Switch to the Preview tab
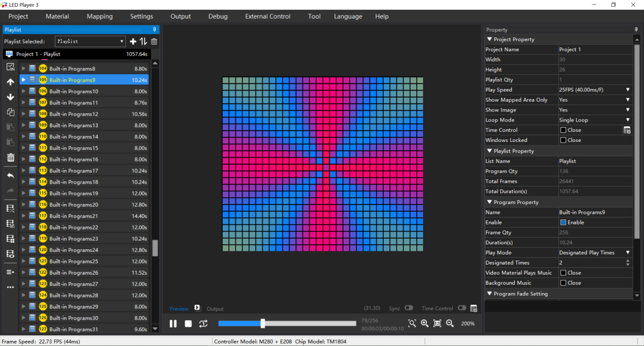The image size is (644, 346). click(179, 309)
